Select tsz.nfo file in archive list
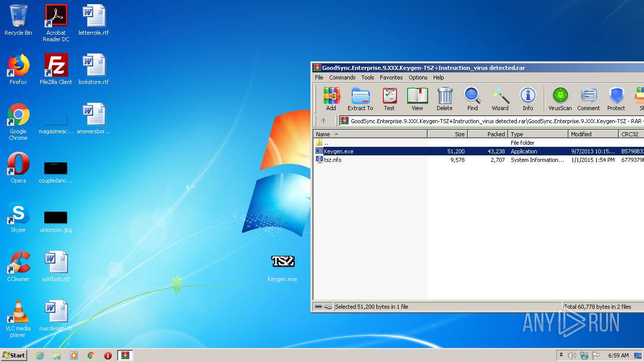 click(x=478, y=160)
